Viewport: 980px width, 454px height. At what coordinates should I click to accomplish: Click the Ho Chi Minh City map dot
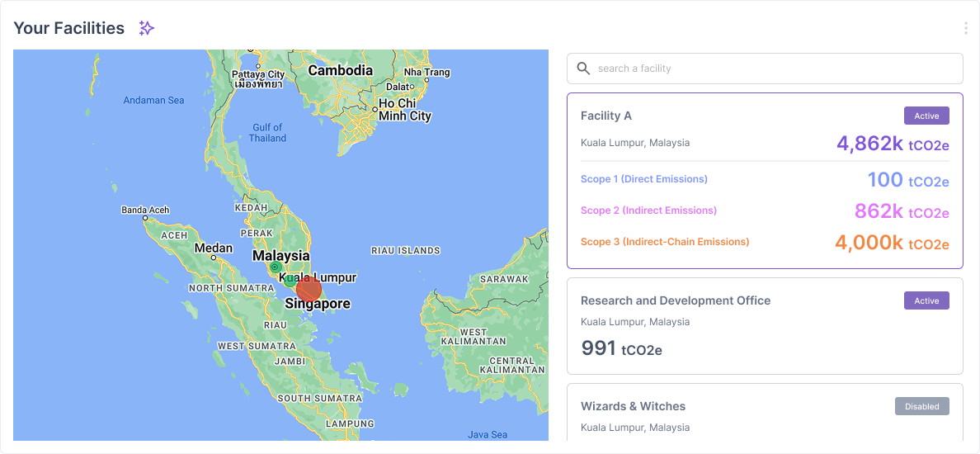[x=374, y=107]
